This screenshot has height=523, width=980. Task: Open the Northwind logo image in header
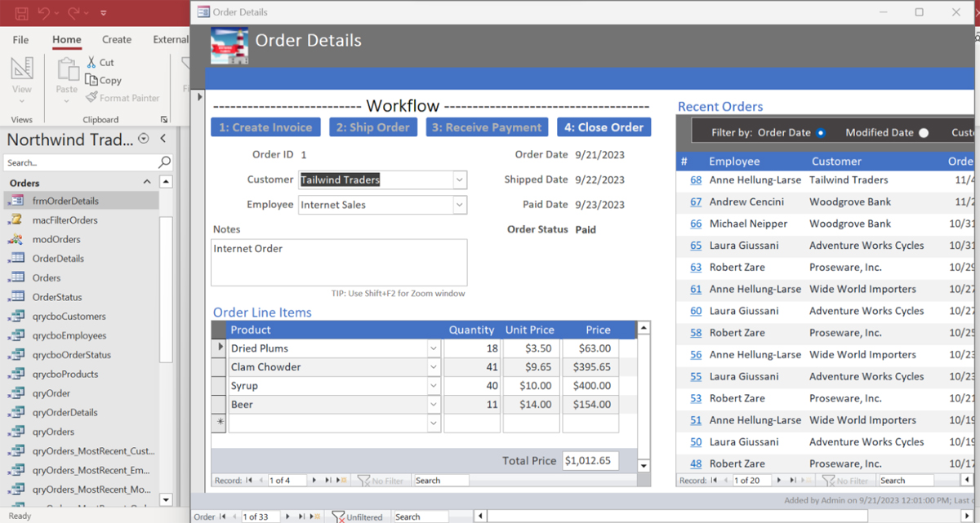(229, 46)
